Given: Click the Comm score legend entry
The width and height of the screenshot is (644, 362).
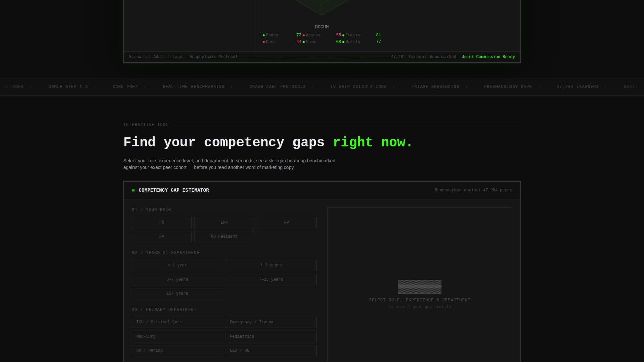Looking at the screenshot, I should click(x=322, y=42).
